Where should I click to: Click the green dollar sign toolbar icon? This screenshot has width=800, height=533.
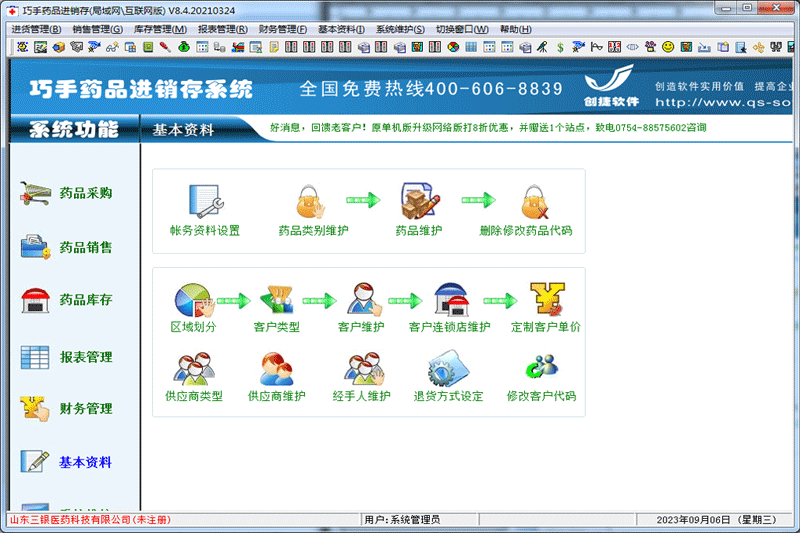tap(560, 47)
